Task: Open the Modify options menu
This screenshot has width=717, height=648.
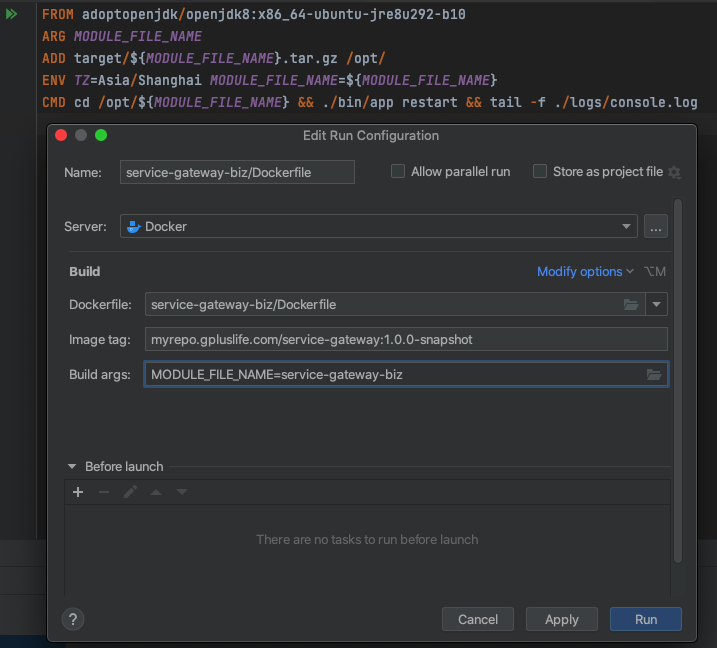Action: (x=585, y=272)
